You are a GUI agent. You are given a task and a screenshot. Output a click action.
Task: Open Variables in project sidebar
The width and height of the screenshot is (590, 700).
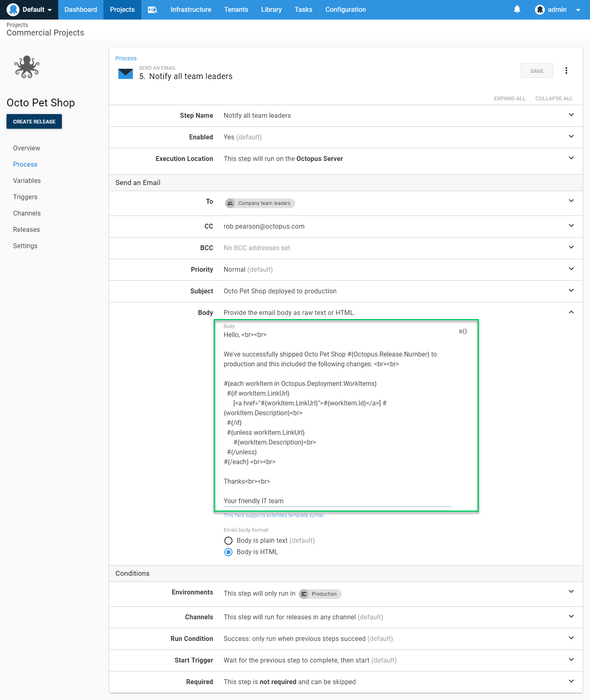(x=27, y=181)
